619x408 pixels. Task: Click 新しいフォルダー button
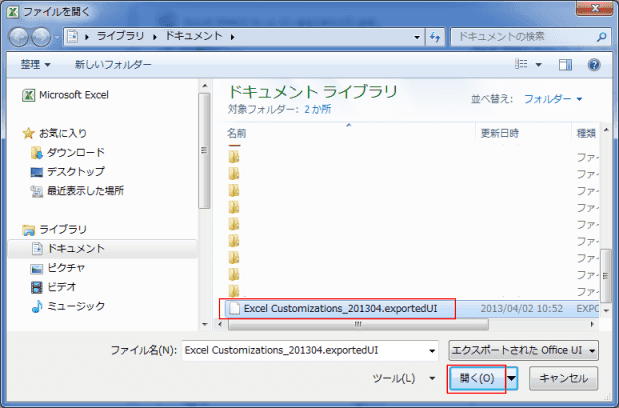coord(113,64)
